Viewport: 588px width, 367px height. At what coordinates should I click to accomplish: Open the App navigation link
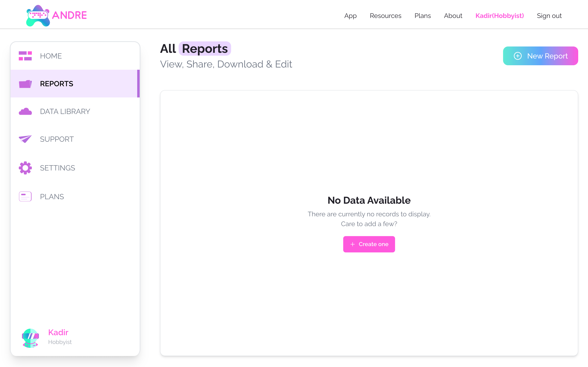350,16
